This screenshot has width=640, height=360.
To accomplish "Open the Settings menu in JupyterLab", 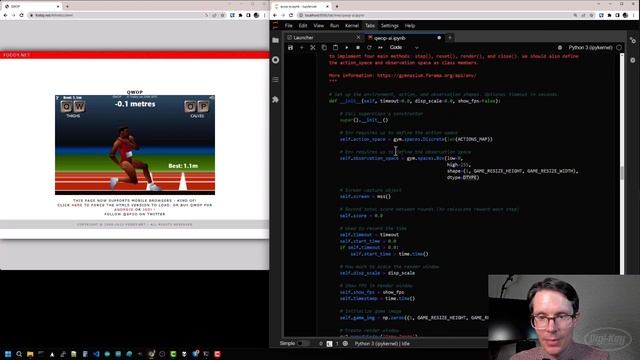I will [389, 26].
